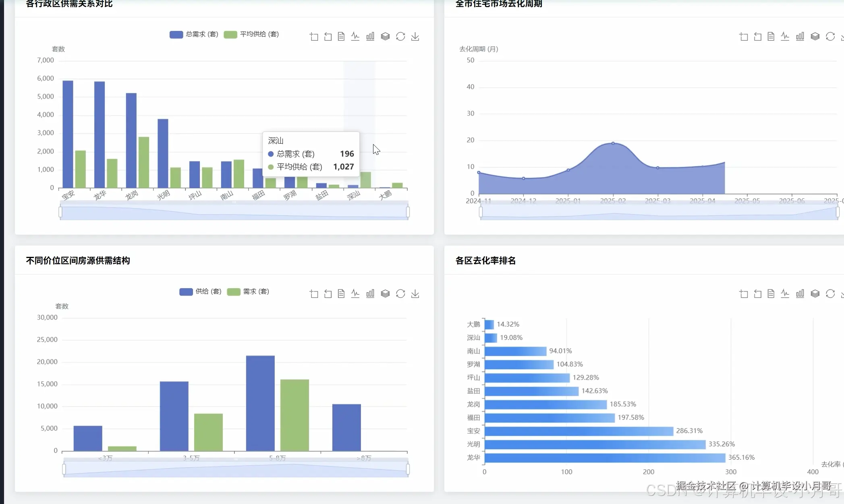The height and width of the screenshot is (504, 844).
Task: Download district supply-demand chart as image
Action: pyautogui.click(x=415, y=37)
